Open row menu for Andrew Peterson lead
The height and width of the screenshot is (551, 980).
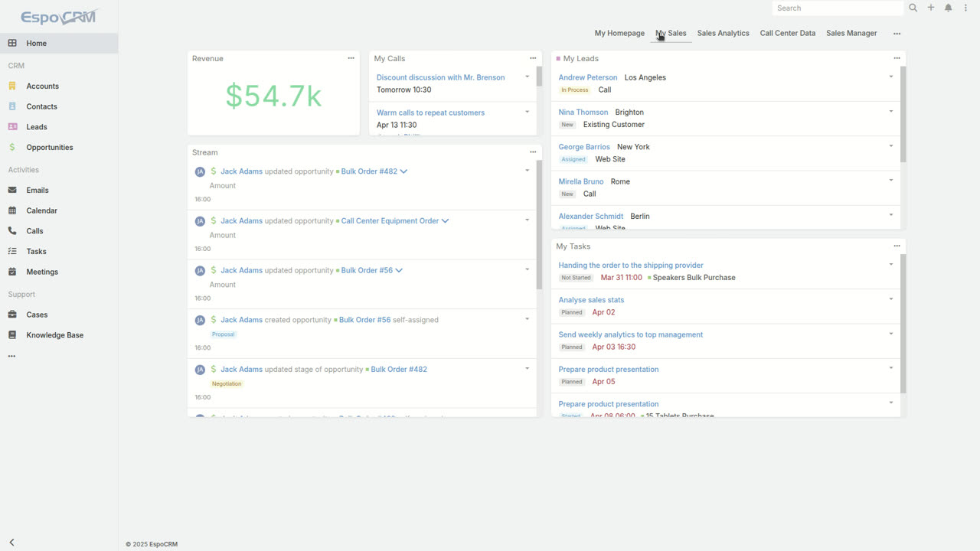(x=890, y=77)
